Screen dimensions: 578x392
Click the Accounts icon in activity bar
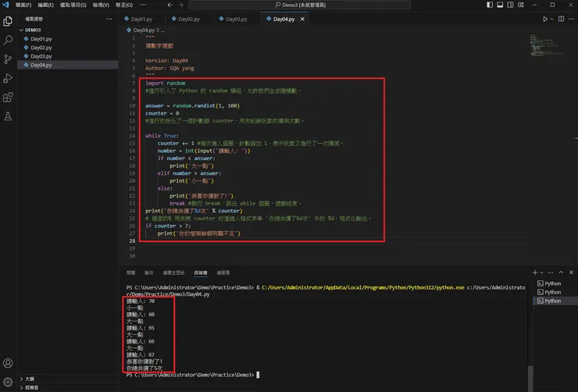pyautogui.click(x=9, y=363)
